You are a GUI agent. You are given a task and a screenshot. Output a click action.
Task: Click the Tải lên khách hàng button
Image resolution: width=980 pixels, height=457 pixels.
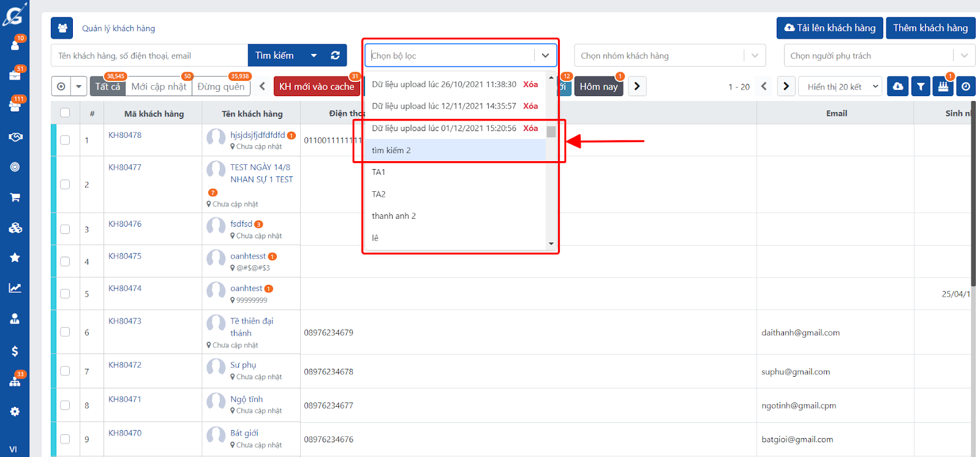[830, 28]
